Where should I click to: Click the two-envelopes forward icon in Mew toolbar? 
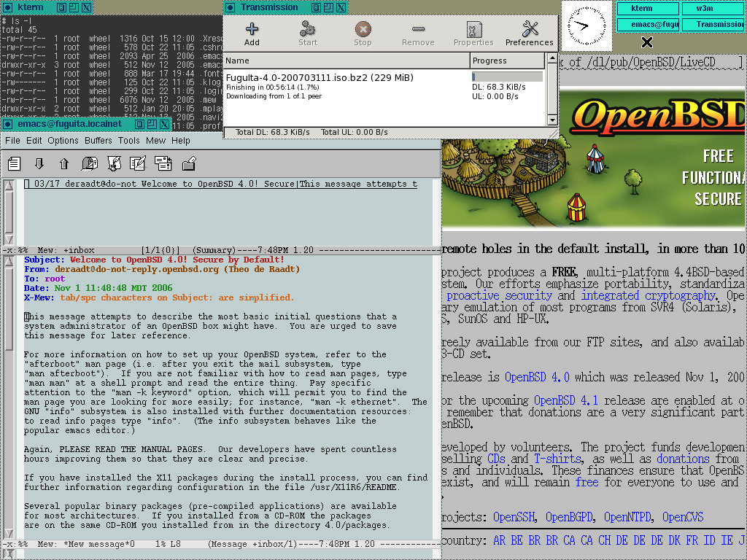(x=163, y=163)
